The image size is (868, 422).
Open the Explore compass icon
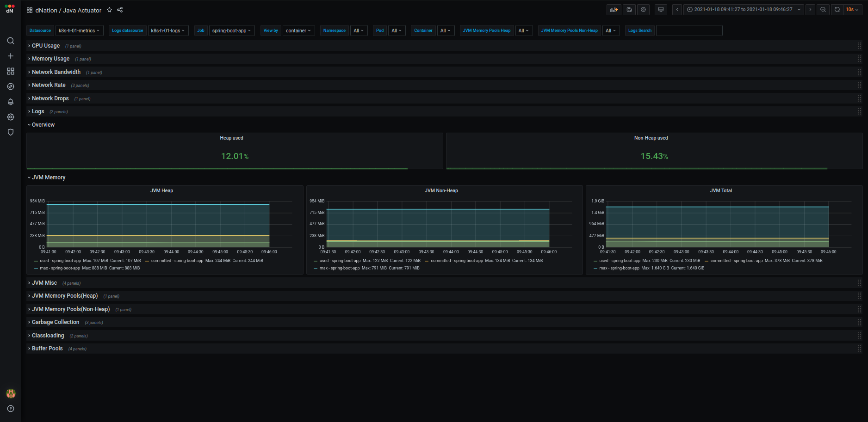click(x=10, y=86)
